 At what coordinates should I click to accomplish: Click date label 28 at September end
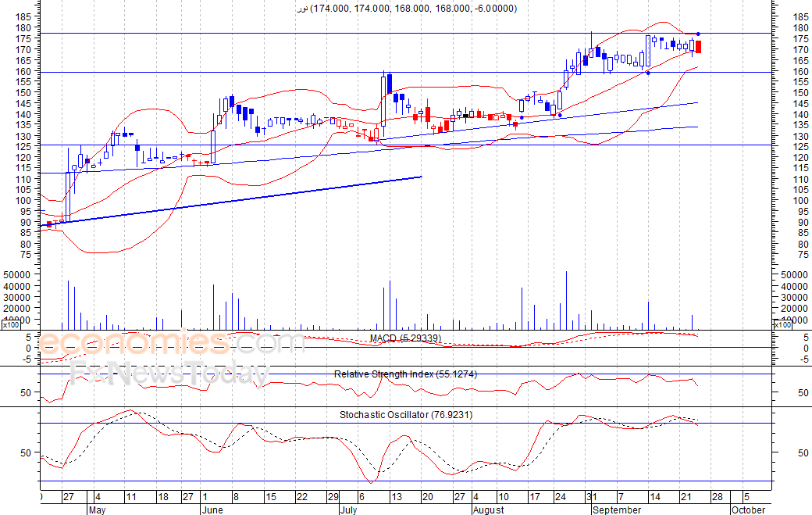(x=718, y=497)
